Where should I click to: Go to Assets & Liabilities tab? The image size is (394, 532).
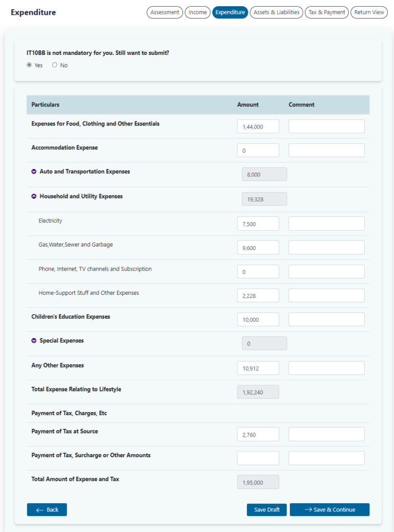(x=277, y=12)
